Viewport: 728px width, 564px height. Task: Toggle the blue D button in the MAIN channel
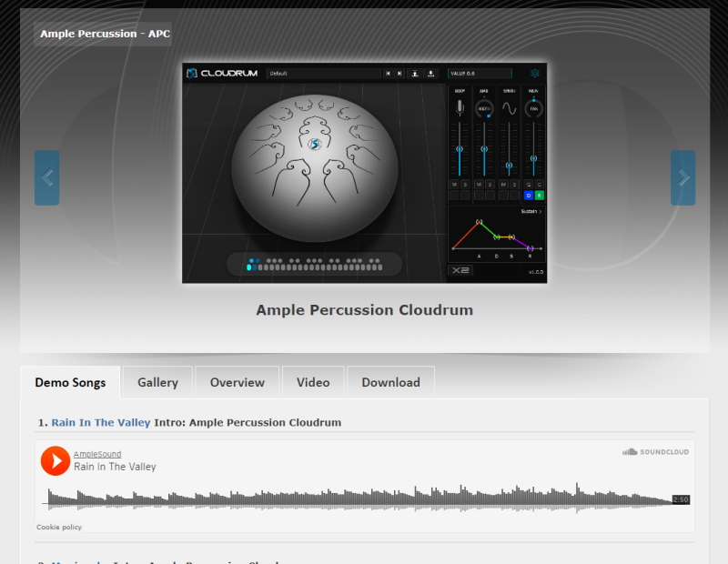529,196
